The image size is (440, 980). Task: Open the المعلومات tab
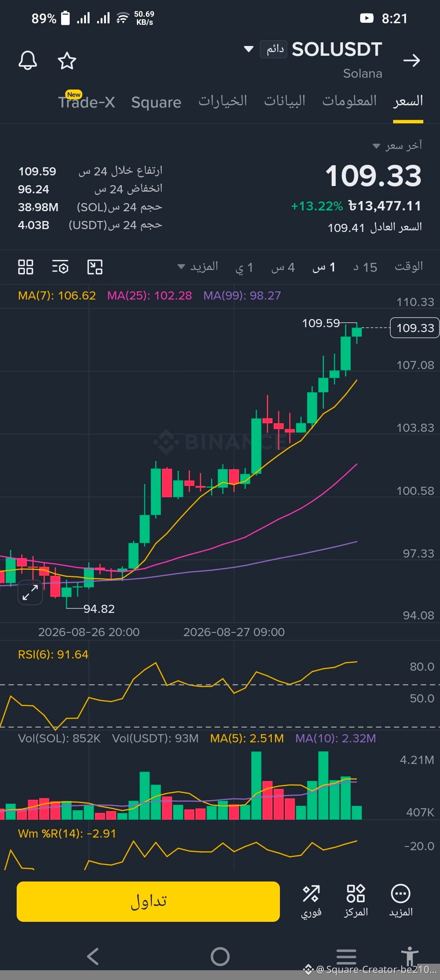coord(350,101)
